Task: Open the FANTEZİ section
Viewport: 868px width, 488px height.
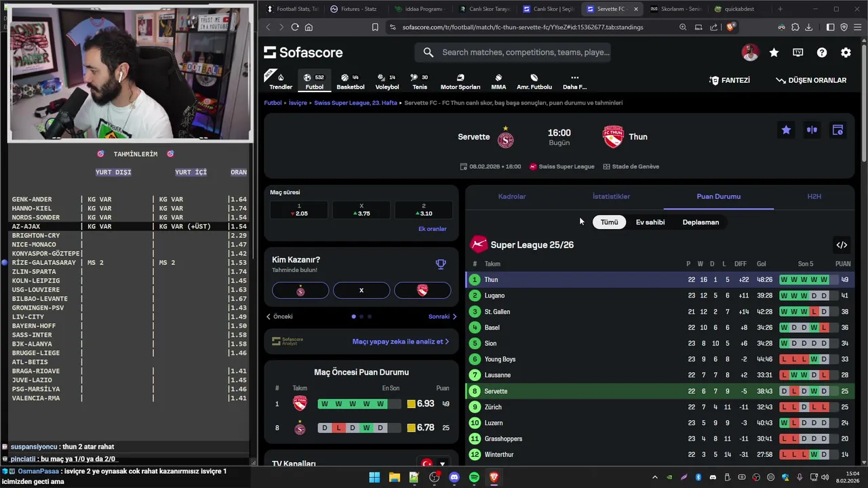Action: [730, 80]
